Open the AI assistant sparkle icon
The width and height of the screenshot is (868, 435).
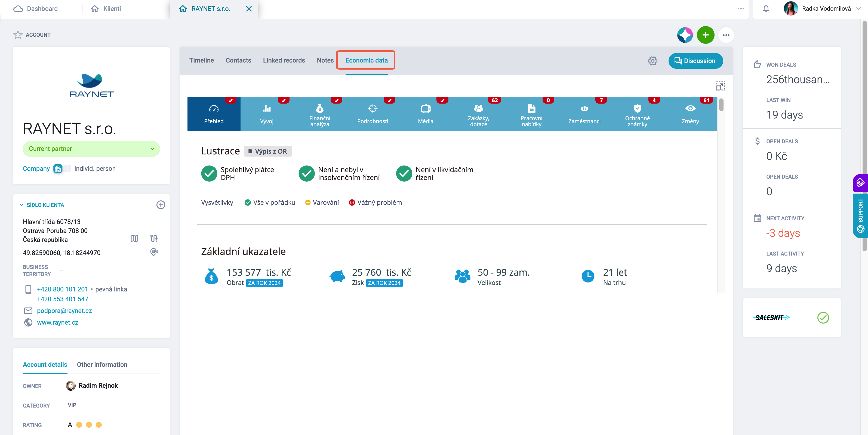point(685,35)
